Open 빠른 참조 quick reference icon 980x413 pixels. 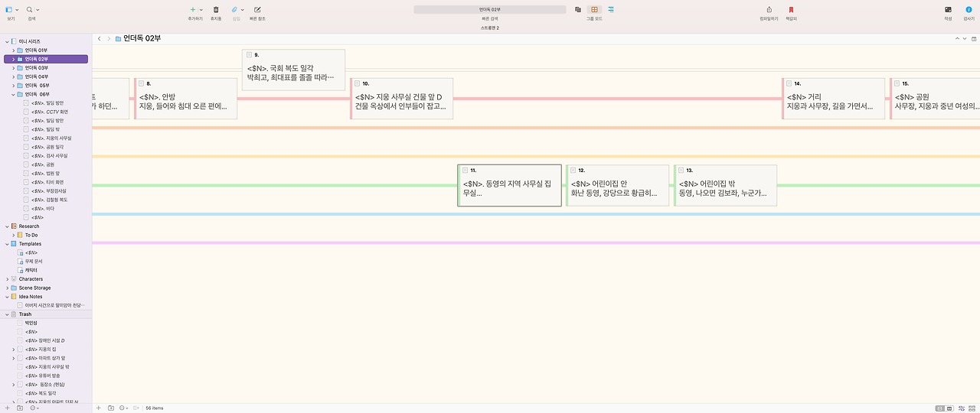[x=257, y=9]
